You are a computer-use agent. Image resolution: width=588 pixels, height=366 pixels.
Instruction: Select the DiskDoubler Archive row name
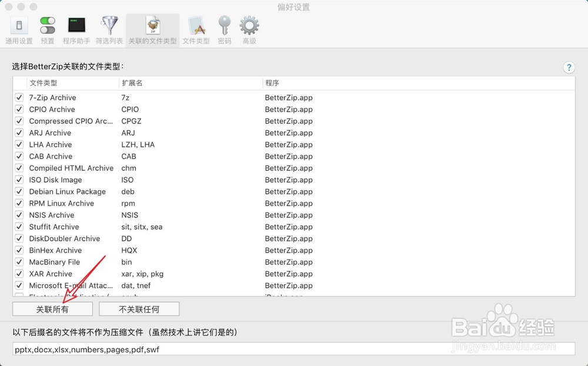pyautogui.click(x=65, y=239)
